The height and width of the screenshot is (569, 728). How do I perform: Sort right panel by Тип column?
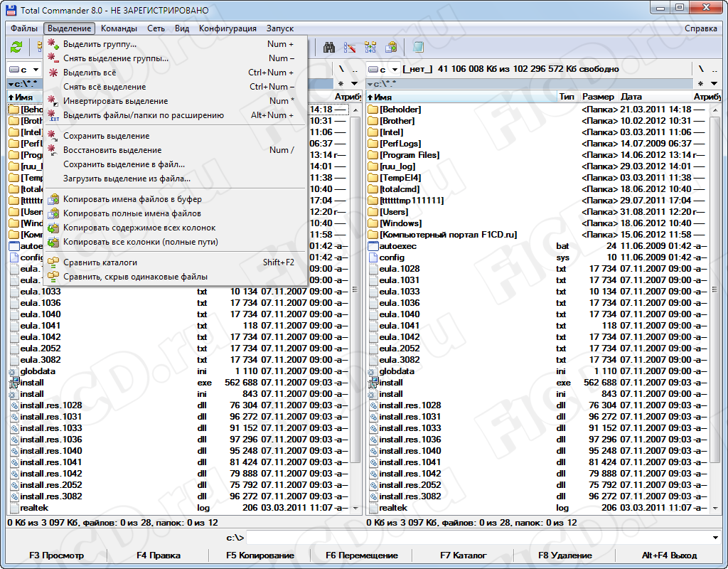(568, 97)
